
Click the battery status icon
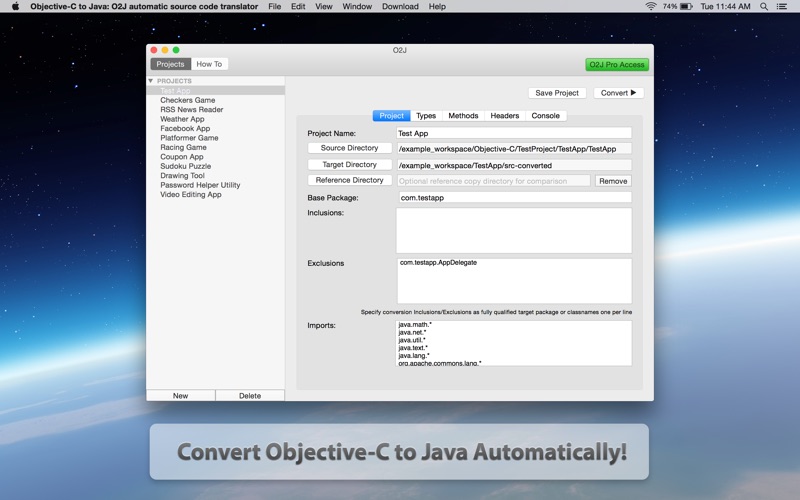(686, 6)
